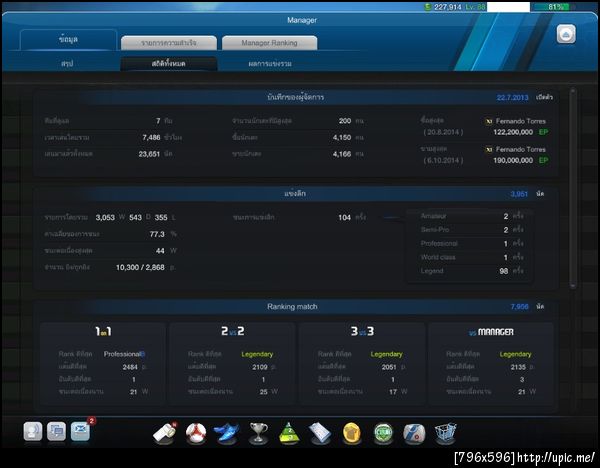This screenshot has height=468, width=600.
Task: Click the 2109 points value in 2vs2
Action: (260, 367)
